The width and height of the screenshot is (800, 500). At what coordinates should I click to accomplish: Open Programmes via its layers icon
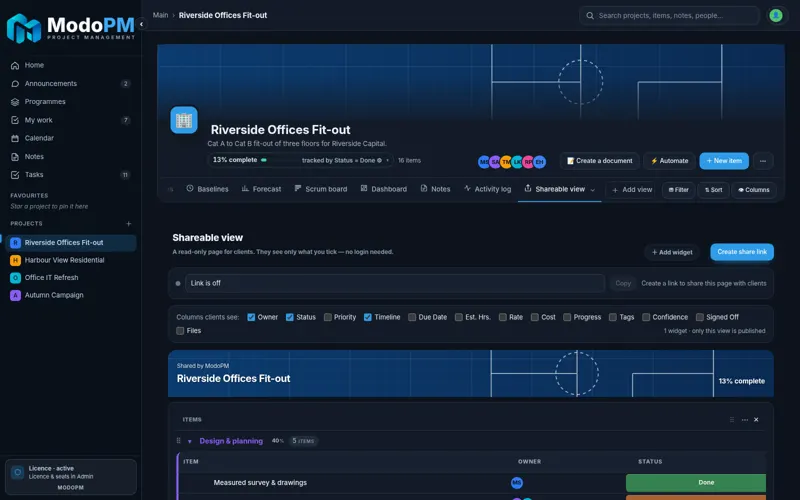coord(15,102)
